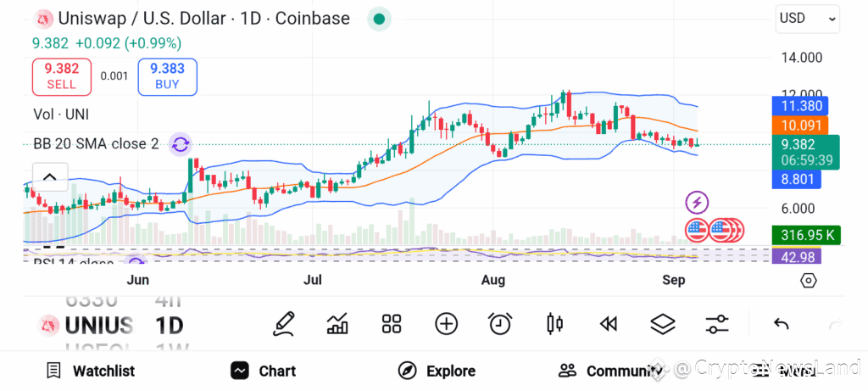Create an alert with the alarm clock icon
This screenshot has width=868, height=391.
coord(500,324)
